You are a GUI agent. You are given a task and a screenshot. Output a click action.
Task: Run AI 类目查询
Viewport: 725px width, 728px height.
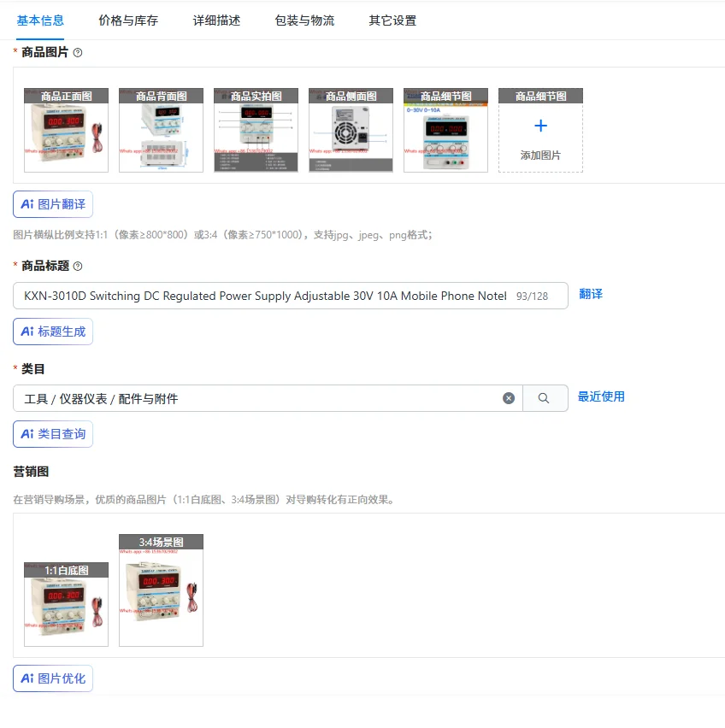tap(53, 434)
